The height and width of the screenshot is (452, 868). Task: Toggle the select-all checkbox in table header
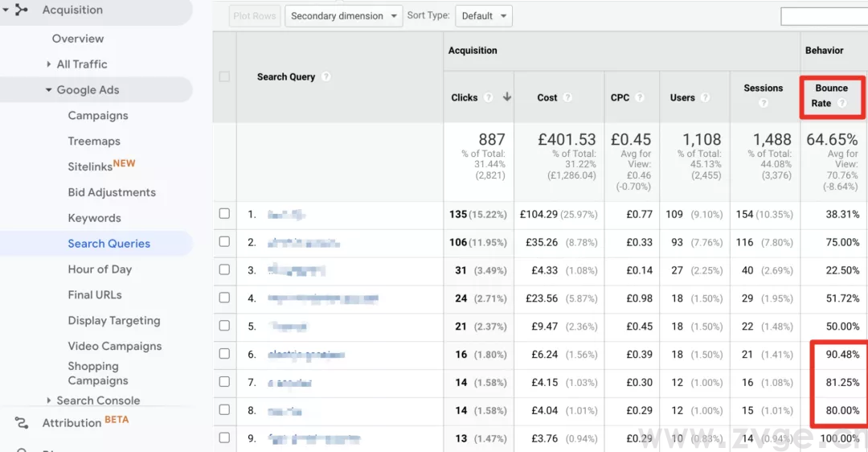coord(224,77)
